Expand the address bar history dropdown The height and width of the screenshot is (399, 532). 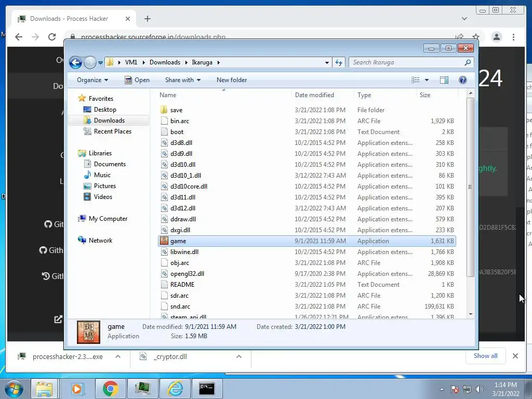(327, 62)
